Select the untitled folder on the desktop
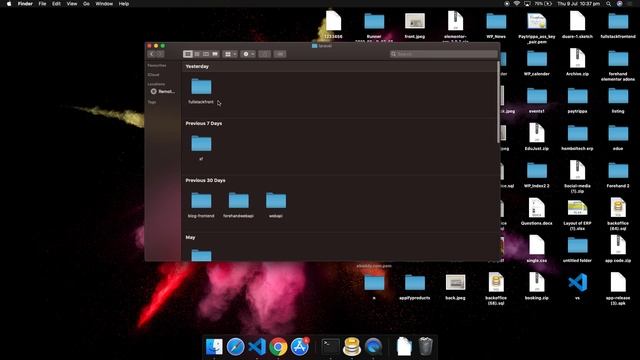Screen dimensions: 640x360 pyautogui.click(x=577, y=249)
